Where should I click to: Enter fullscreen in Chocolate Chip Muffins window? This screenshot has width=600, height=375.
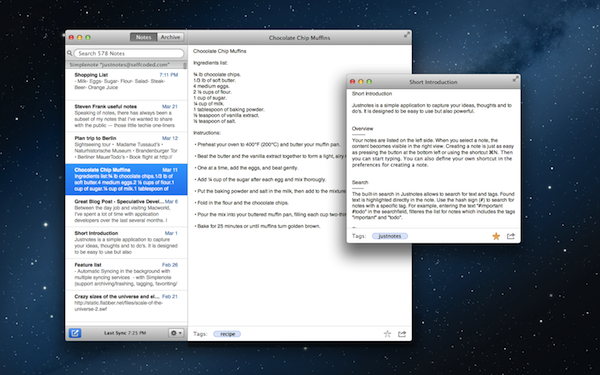coord(406,35)
